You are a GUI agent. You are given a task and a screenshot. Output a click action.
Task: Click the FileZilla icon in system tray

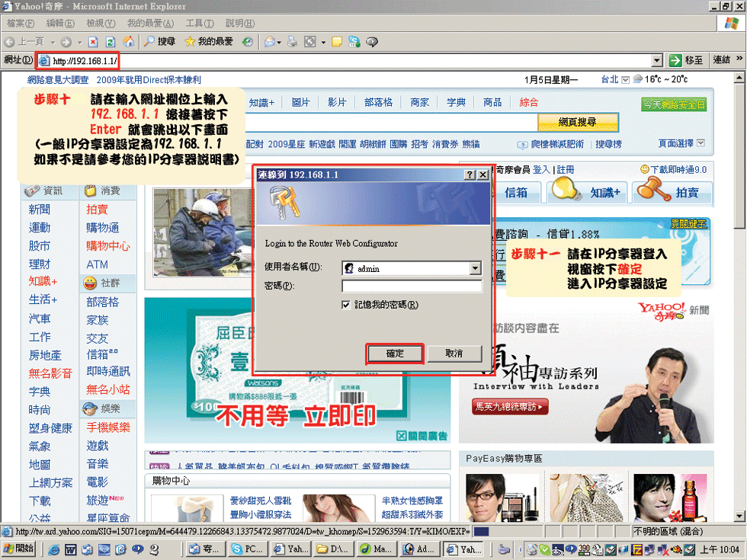[x=637, y=550]
